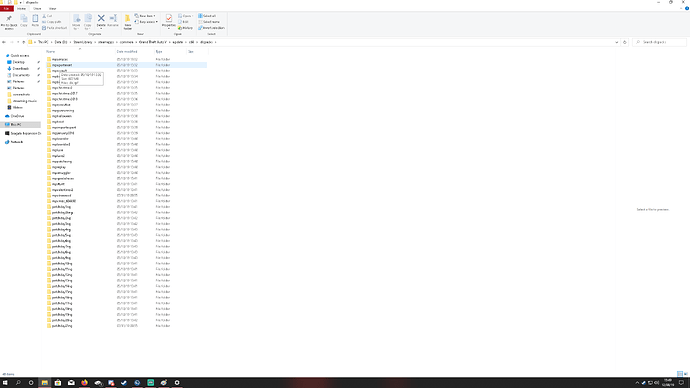Image resolution: width=690 pixels, height=388 pixels.
Task: Switch to the View ribbon tab
Action: click(x=52, y=8)
